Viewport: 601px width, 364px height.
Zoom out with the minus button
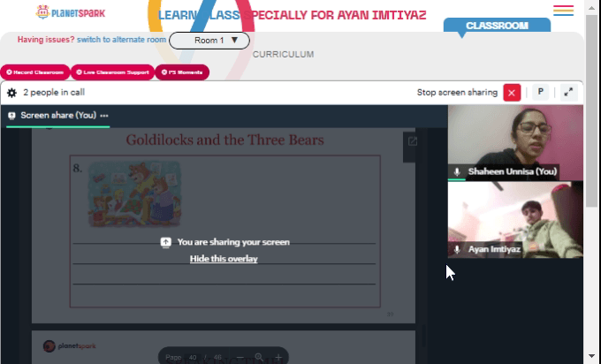click(240, 357)
